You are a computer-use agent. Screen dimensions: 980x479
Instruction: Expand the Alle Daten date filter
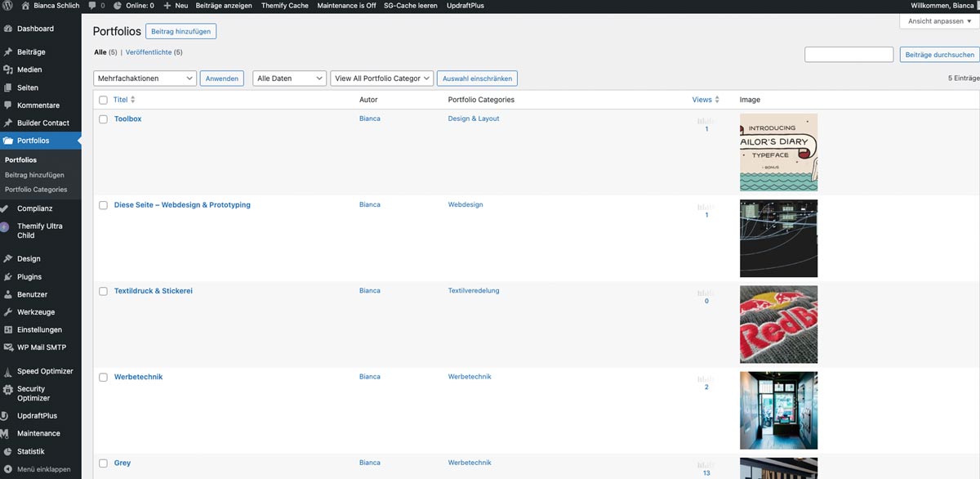point(289,78)
